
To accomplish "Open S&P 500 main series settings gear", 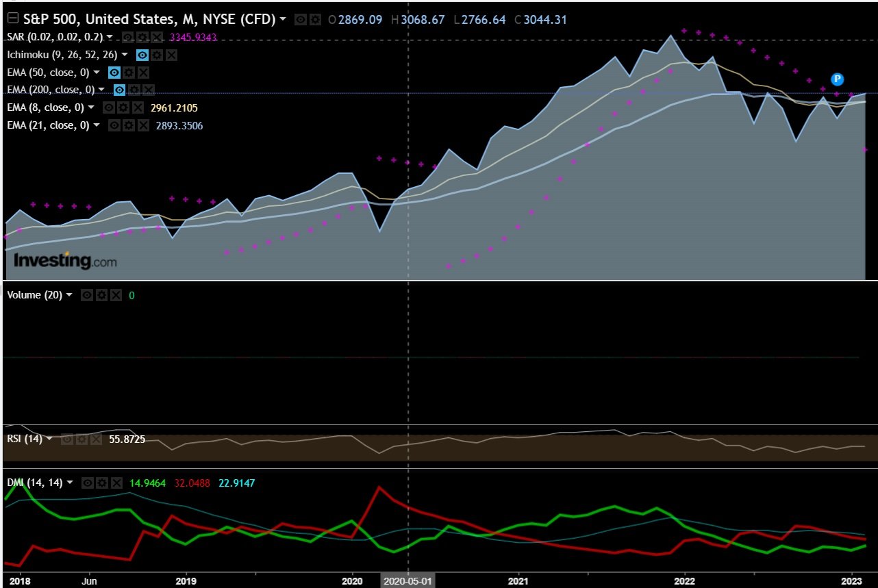I will point(315,20).
